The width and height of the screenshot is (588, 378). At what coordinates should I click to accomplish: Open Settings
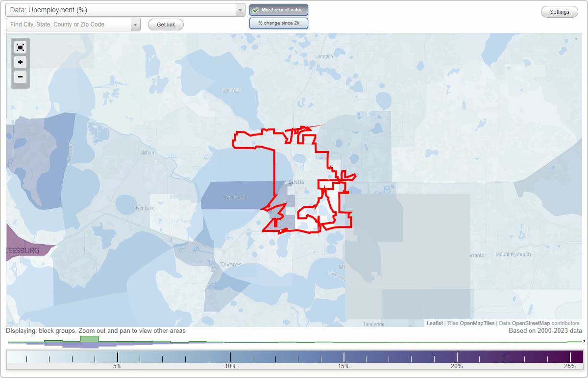560,12
